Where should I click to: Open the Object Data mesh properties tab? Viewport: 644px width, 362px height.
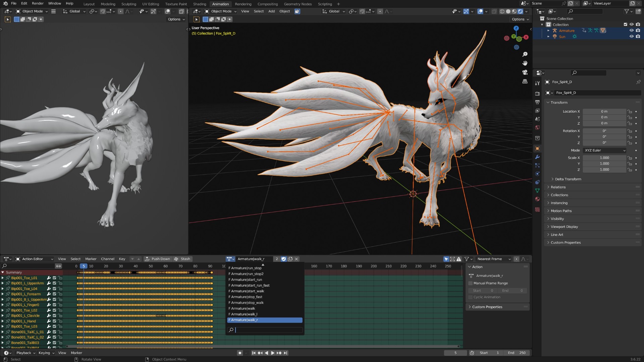click(537, 190)
